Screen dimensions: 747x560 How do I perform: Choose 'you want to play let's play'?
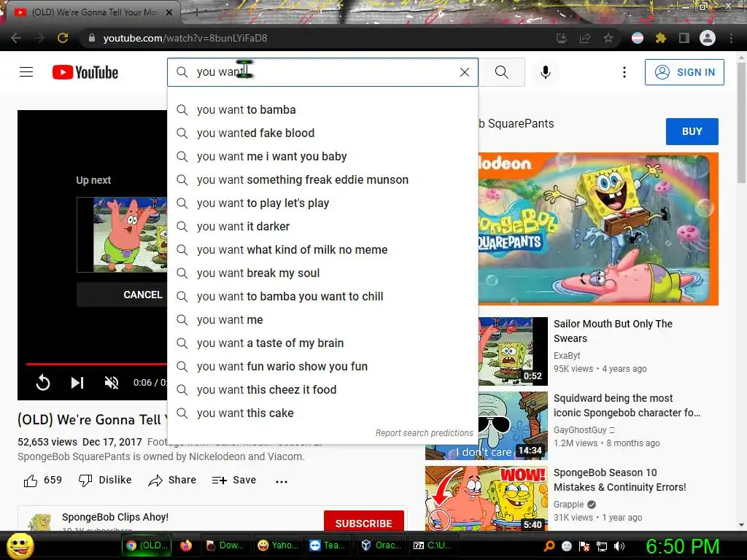tap(322, 203)
